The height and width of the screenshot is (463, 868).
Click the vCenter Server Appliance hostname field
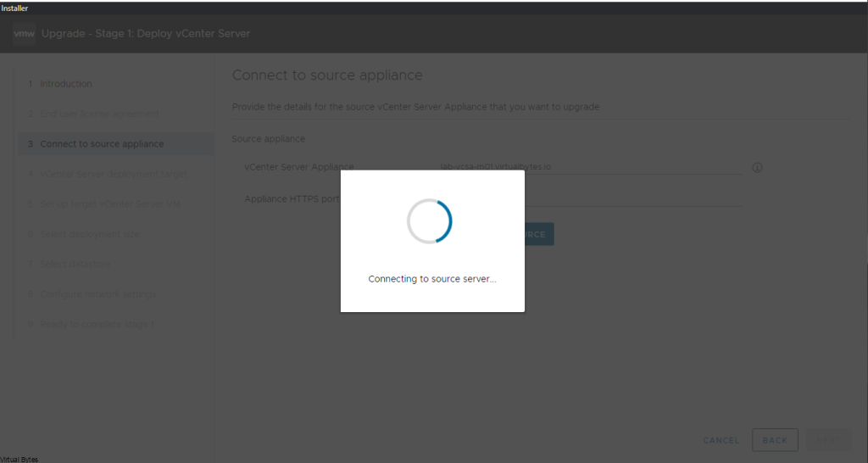590,167
